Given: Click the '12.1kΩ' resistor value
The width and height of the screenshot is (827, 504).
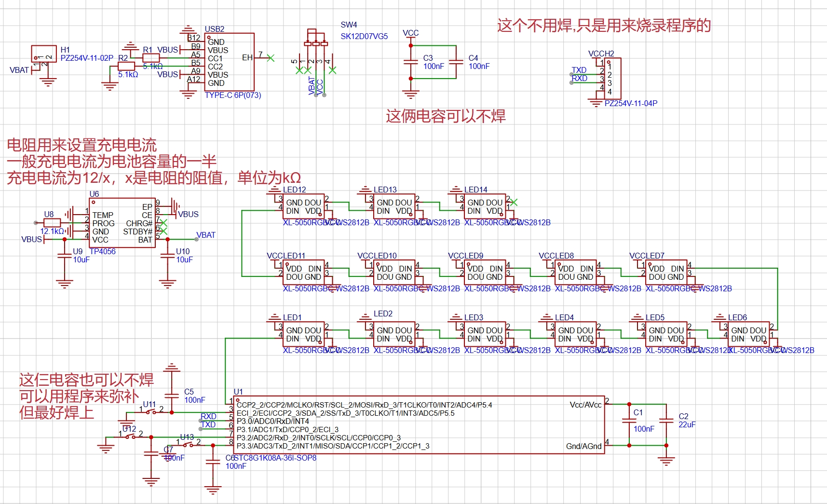Looking at the screenshot, I should pos(52,231).
